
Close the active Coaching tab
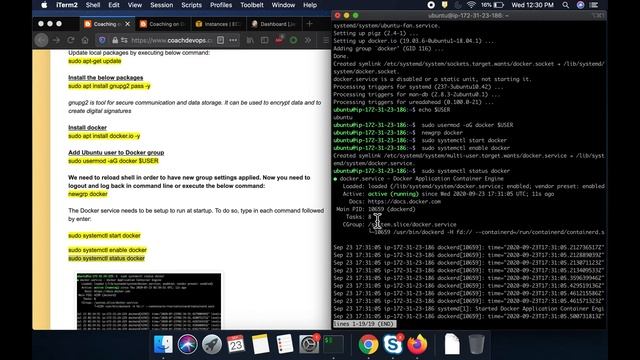point(127,24)
